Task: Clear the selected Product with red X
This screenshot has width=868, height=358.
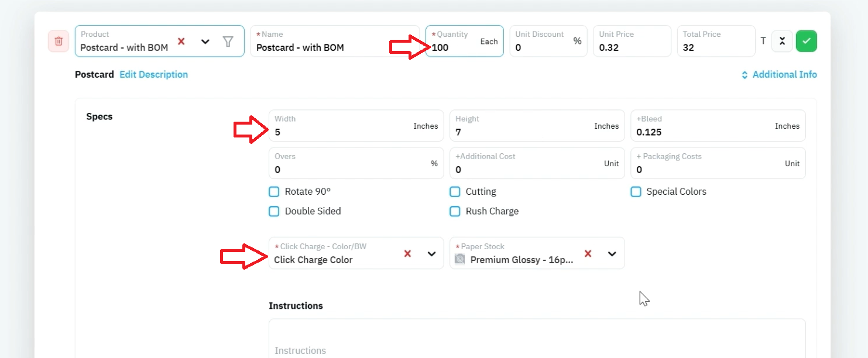Action: pyautogui.click(x=181, y=41)
